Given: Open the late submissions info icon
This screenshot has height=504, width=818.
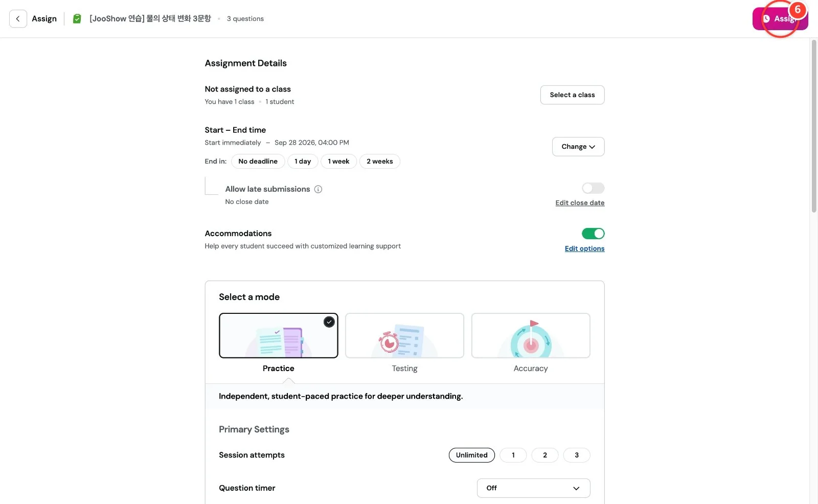Looking at the screenshot, I should coord(318,189).
